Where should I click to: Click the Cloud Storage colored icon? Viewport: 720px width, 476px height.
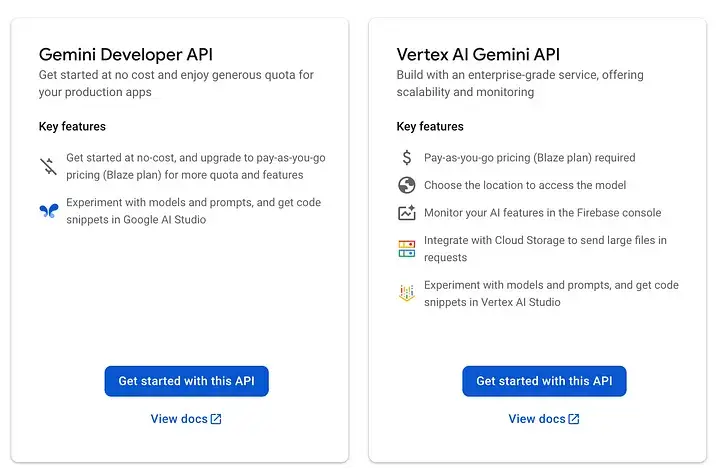coord(406,248)
